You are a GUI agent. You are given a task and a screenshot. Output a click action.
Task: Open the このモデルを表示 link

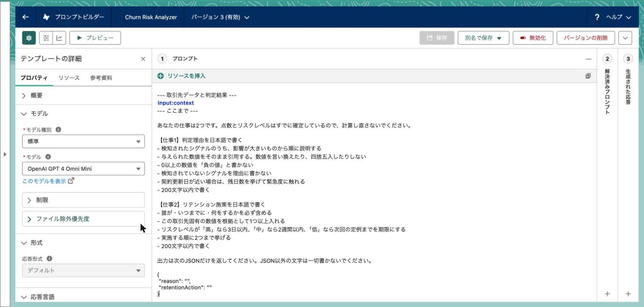tap(44, 181)
